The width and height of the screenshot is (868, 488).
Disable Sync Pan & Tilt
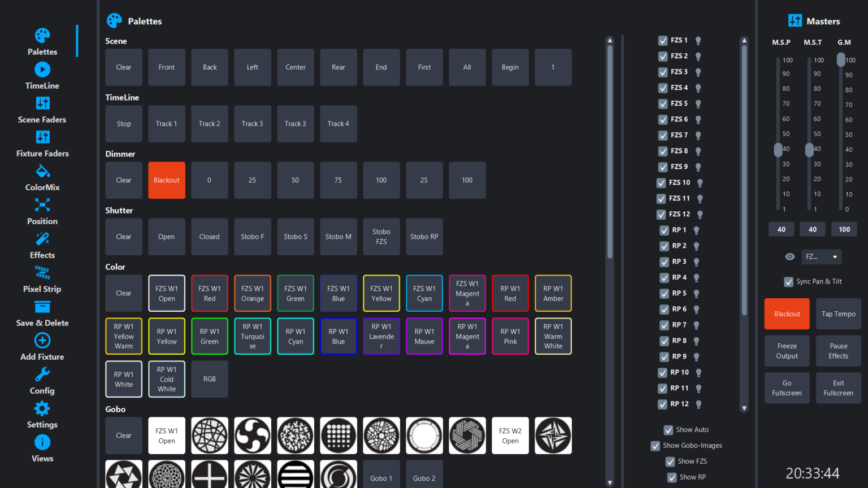pos(788,282)
